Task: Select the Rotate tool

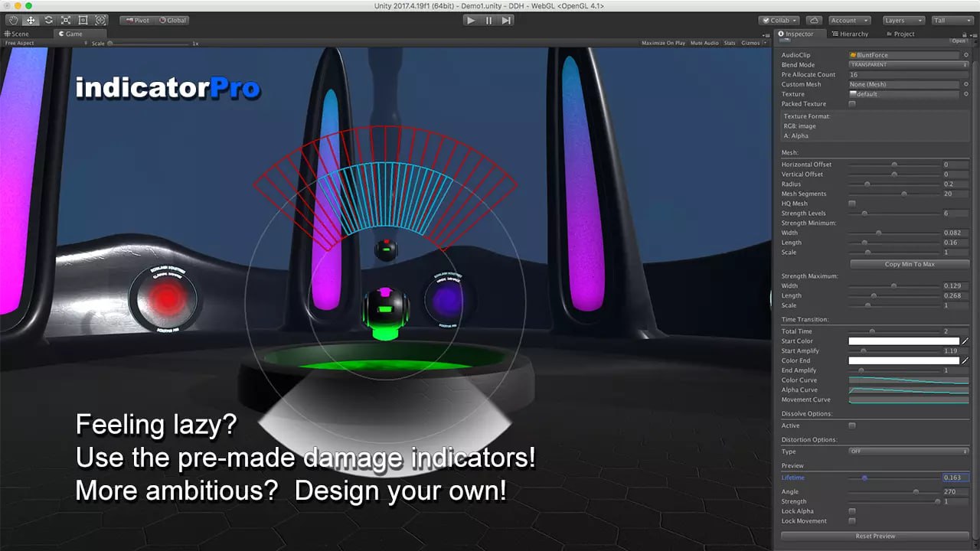Action: tap(48, 21)
